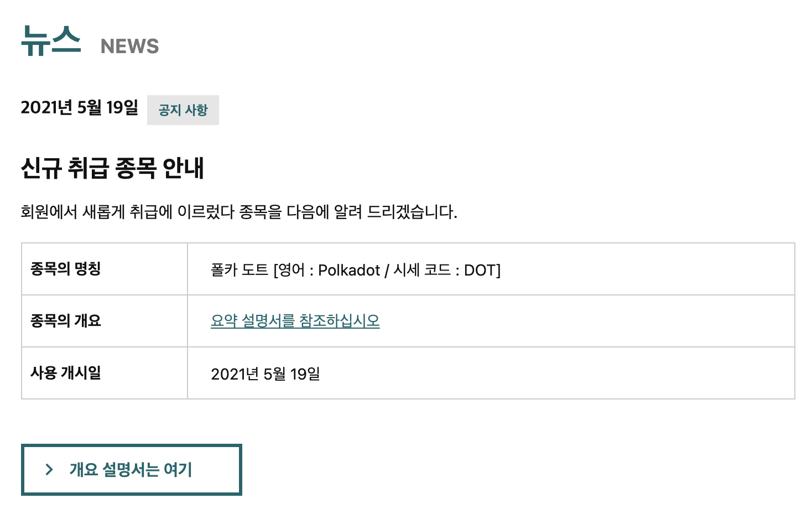Click the 폴카 도트 Korean name text

(239, 270)
